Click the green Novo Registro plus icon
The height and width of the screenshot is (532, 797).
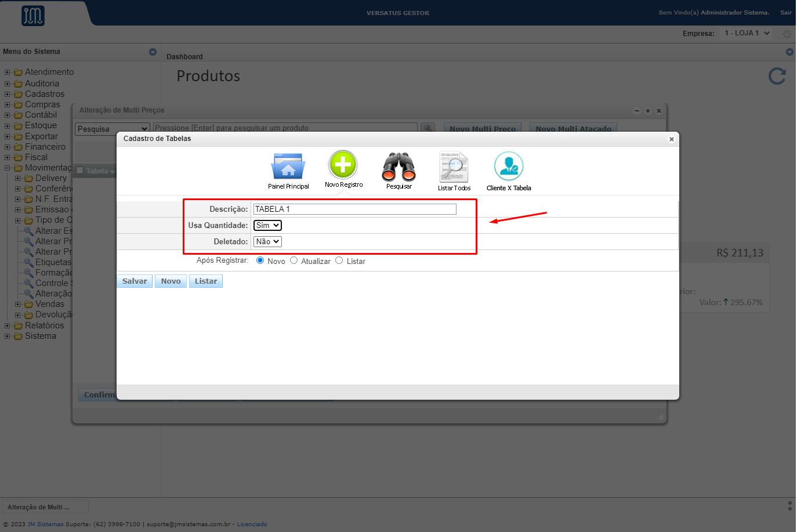pos(343,165)
